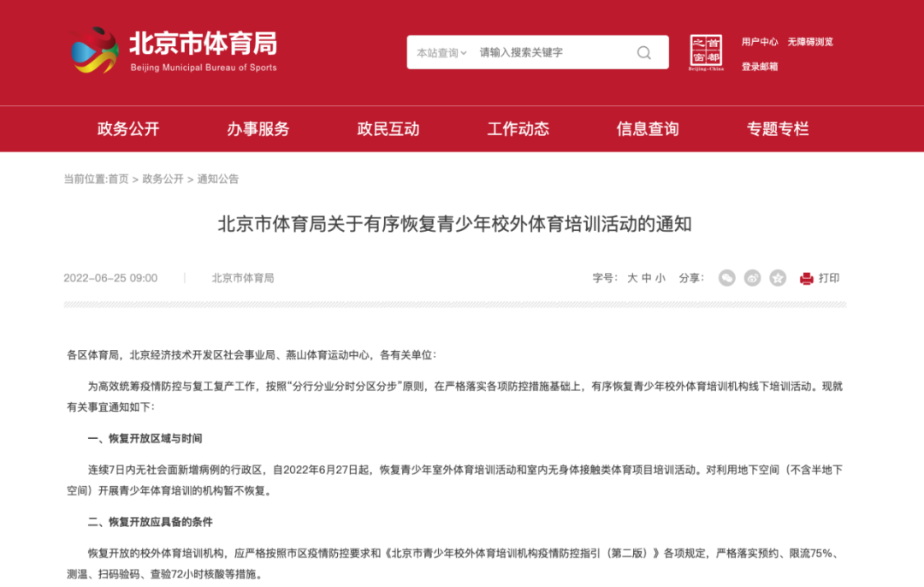This screenshot has width=924, height=587.
Task: Click the publish date 2022-06-25 09:00
Action: (110, 278)
